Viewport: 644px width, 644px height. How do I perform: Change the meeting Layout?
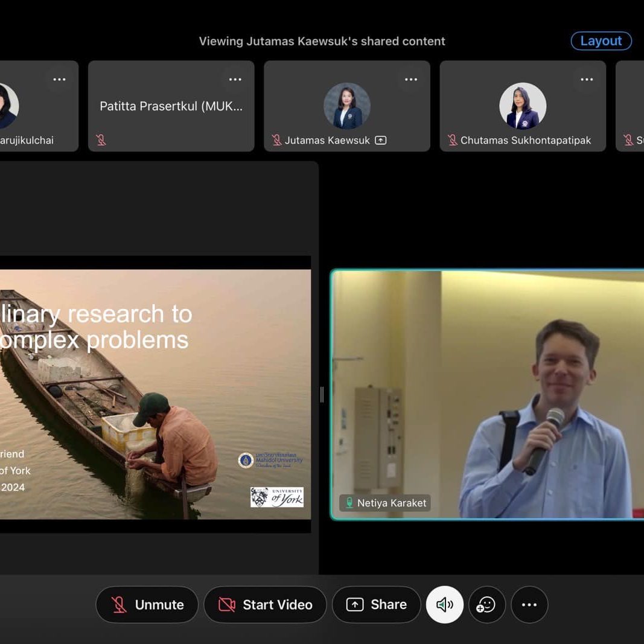coord(601,41)
